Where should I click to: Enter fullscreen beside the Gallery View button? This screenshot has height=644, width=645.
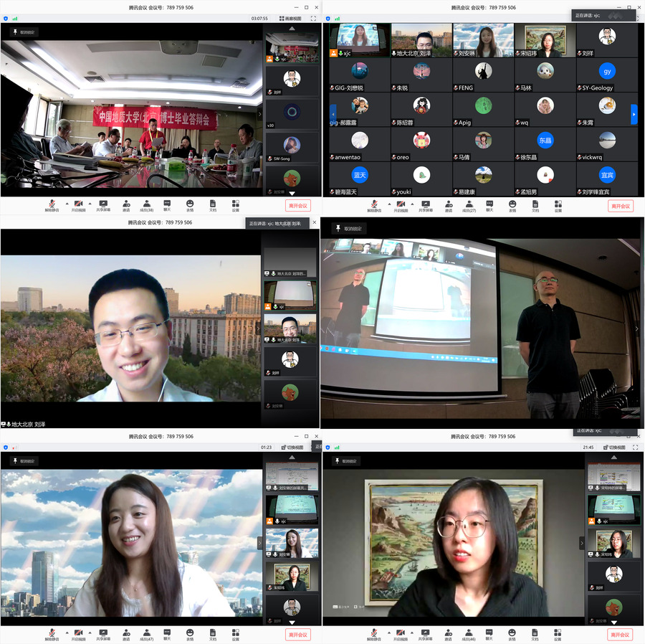[x=313, y=19]
